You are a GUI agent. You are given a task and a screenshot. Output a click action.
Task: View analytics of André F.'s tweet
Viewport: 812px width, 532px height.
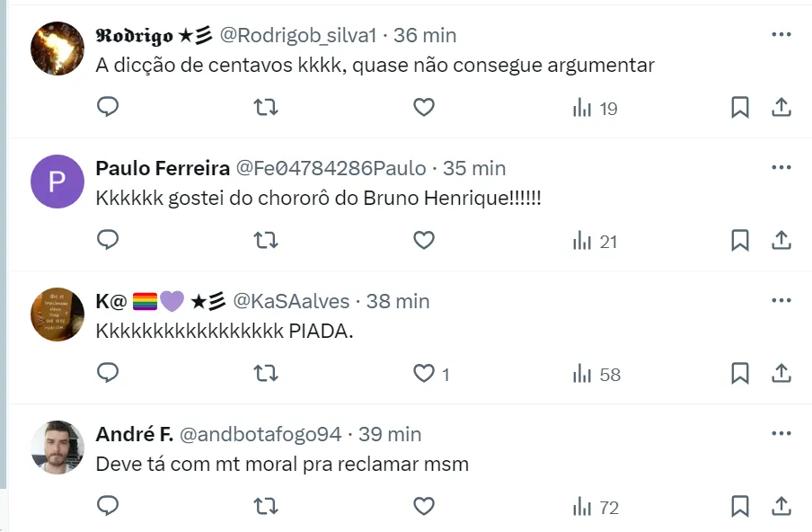(596, 507)
